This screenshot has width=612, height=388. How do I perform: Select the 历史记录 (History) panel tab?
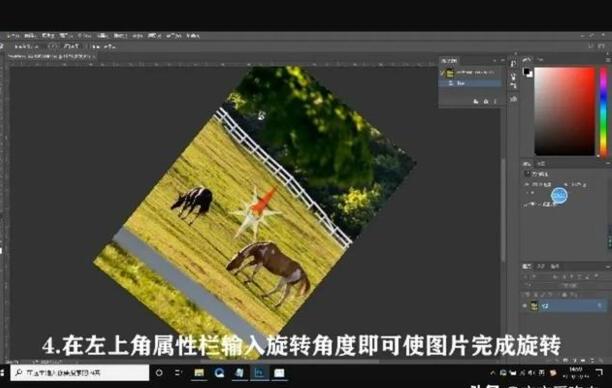click(450, 61)
